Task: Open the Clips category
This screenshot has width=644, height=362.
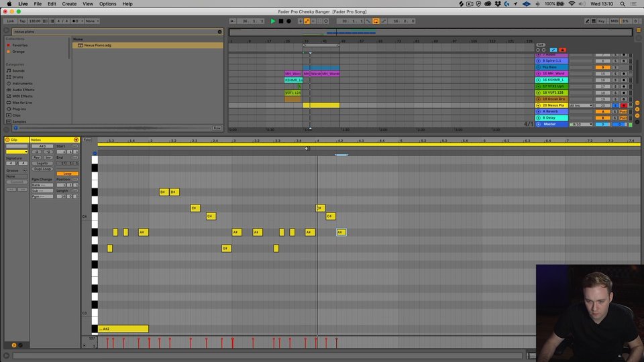Action: point(16,115)
